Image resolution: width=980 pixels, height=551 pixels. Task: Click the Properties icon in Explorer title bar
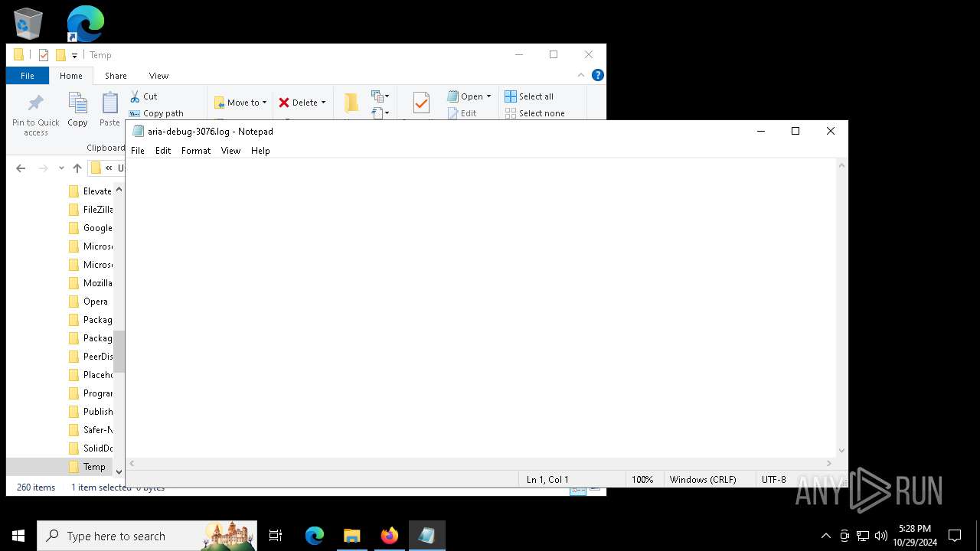(44, 55)
